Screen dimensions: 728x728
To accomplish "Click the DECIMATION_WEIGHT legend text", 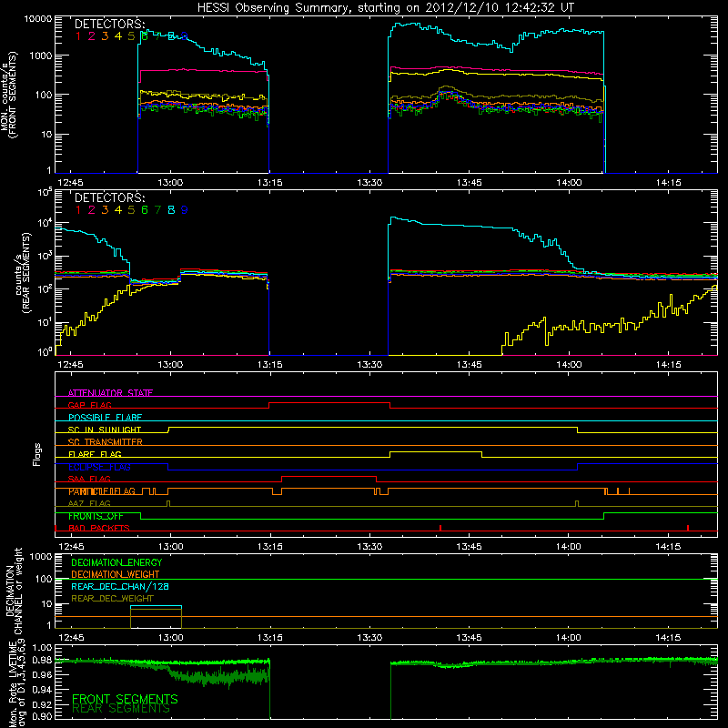I will tap(116, 575).
